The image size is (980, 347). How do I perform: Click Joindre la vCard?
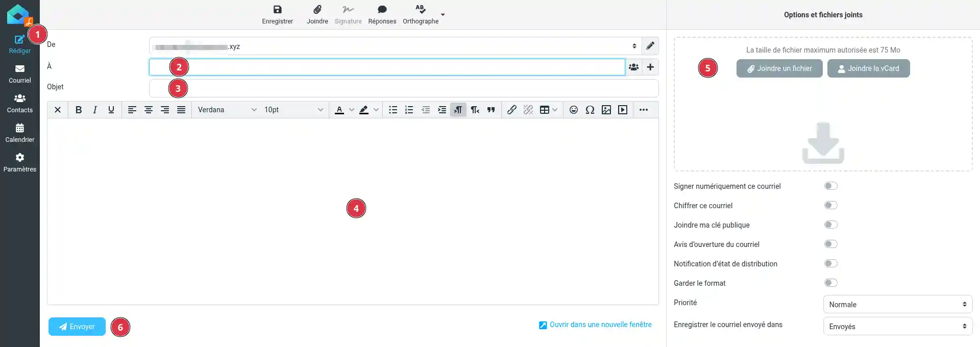pos(868,68)
